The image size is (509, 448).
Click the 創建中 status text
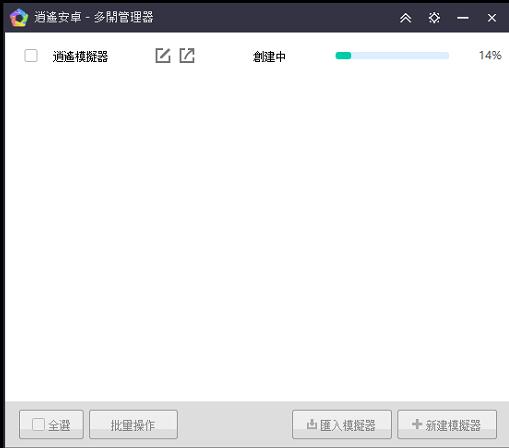click(269, 56)
